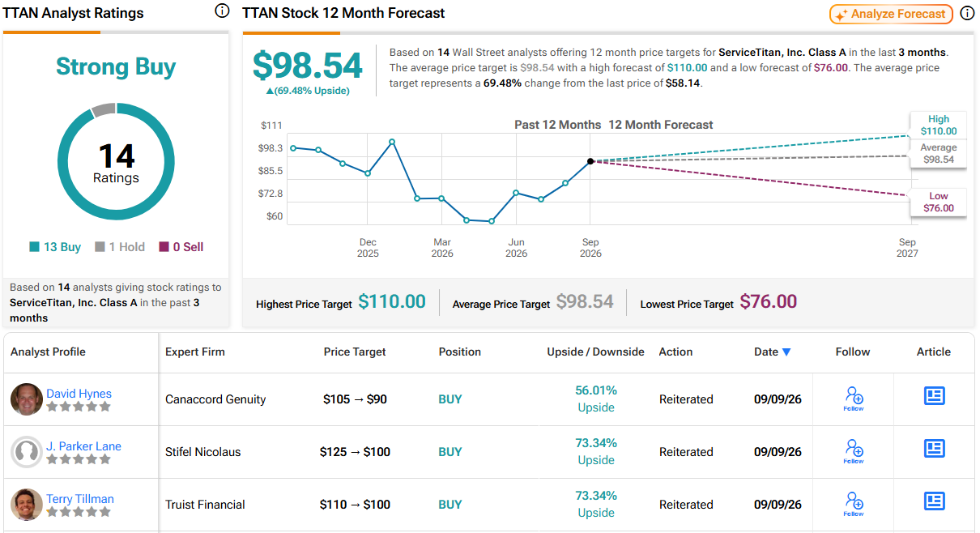980x533 pixels.
Task: Follow analyst J. Parker Lane
Action: pos(854,451)
